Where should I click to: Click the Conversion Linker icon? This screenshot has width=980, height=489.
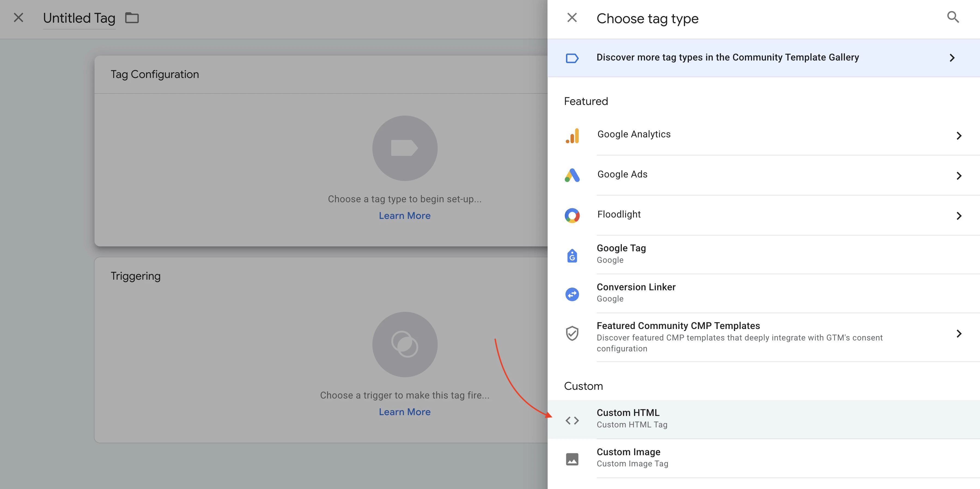(572, 294)
